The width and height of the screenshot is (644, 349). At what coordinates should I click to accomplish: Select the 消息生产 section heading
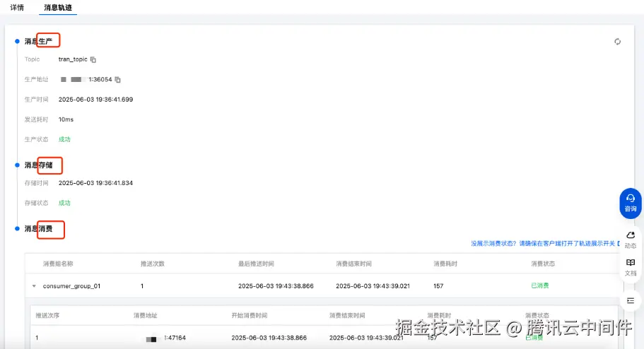point(38,42)
